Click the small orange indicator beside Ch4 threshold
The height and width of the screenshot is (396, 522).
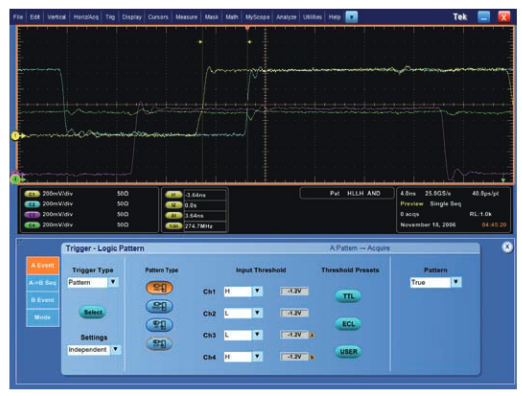[x=312, y=357]
